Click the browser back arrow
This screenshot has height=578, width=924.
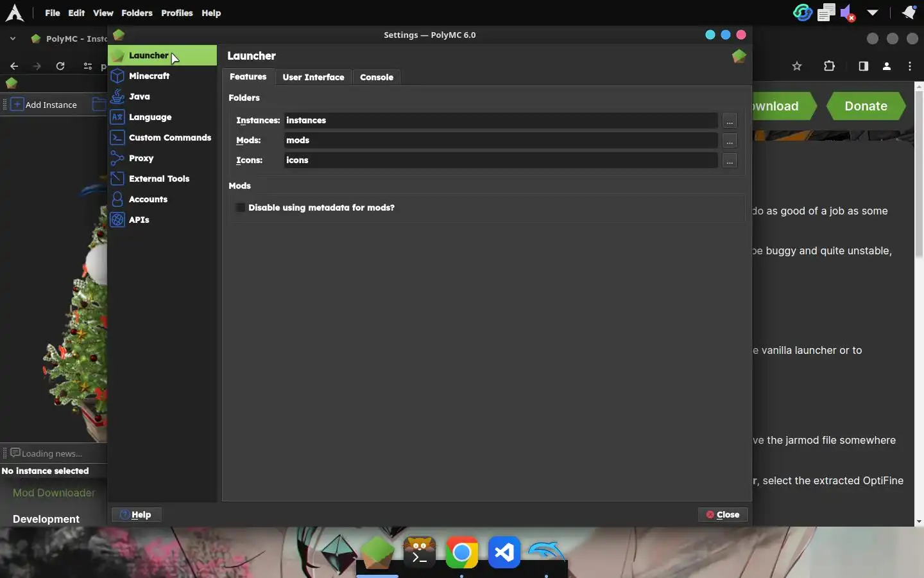14,66
